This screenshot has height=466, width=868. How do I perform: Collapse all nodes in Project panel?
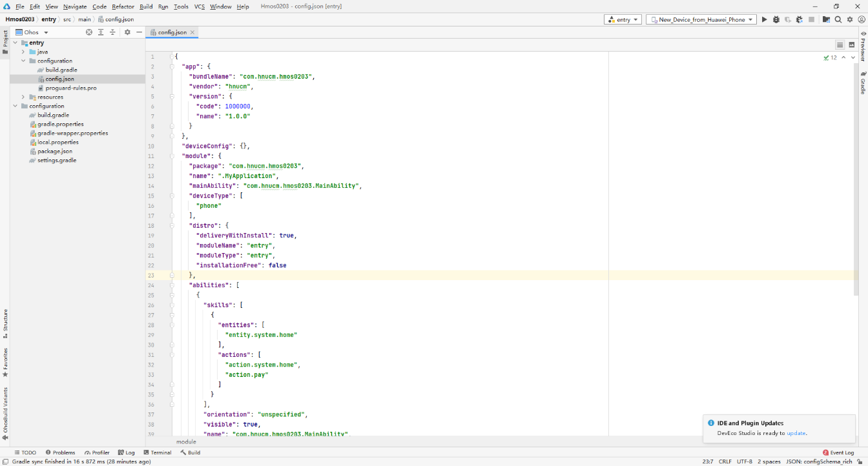coord(112,32)
